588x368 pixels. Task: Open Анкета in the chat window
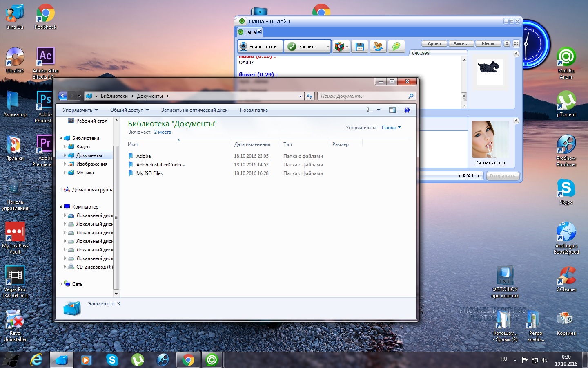[461, 44]
